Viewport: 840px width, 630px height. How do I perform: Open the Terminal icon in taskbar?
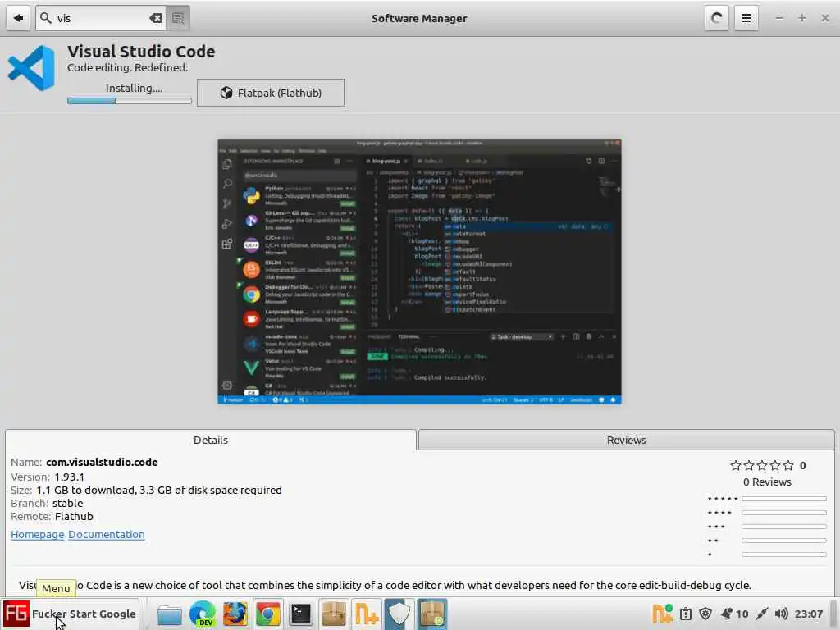pos(300,614)
